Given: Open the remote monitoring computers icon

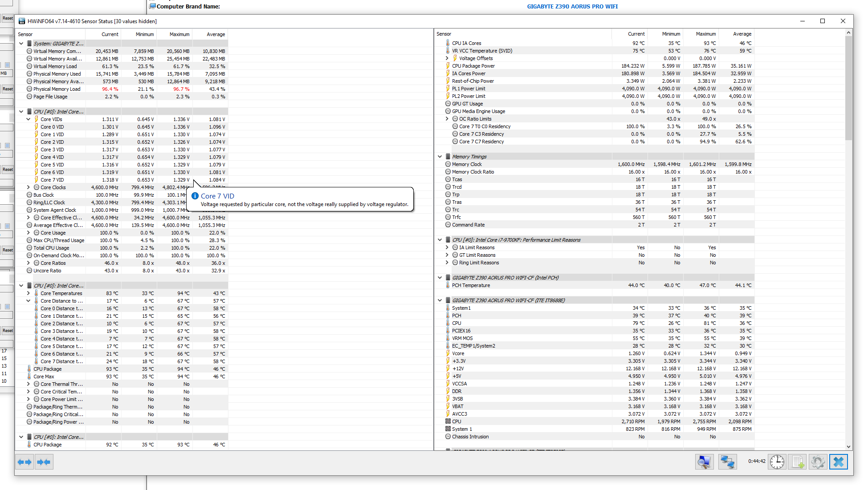Looking at the screenshot, I should pyautogui.click(x=727, y=462).
